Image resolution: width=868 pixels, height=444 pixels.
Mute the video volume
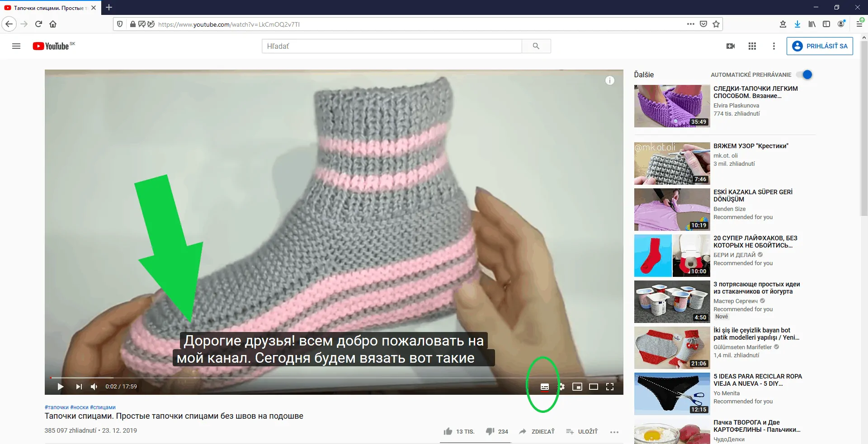click(94, 387)
